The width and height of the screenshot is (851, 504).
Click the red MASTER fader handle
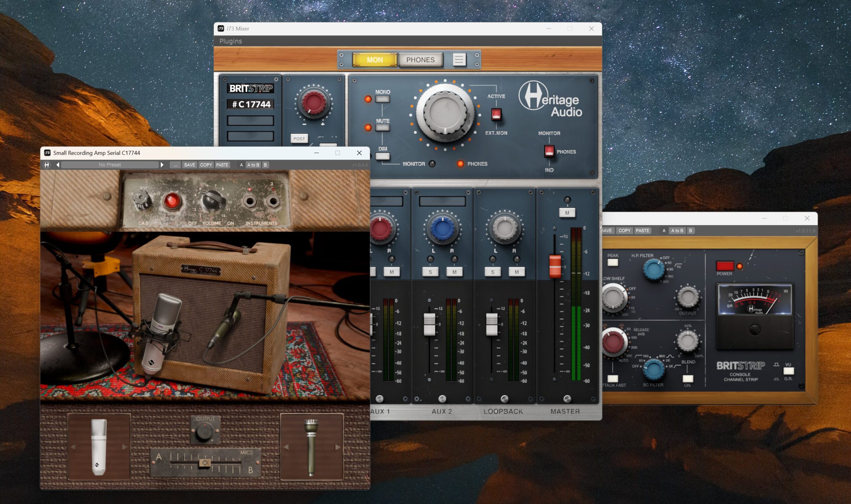555,267
